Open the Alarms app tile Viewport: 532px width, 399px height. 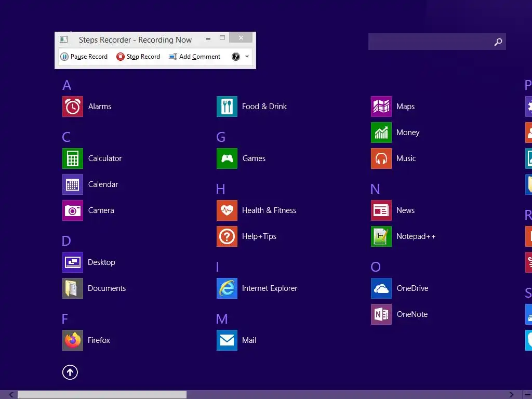pyautogui.click(x=73, y=107)
